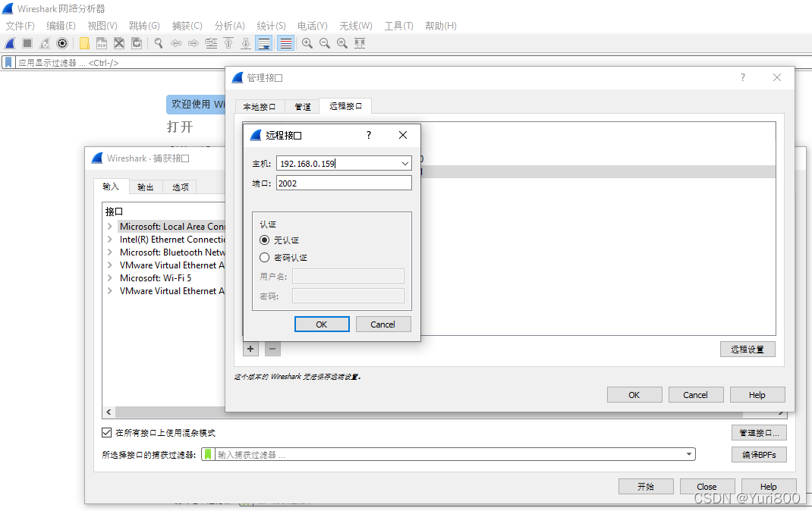Start capturing packets with the shark fin icon
812x511 pixels.
(11, 43)
